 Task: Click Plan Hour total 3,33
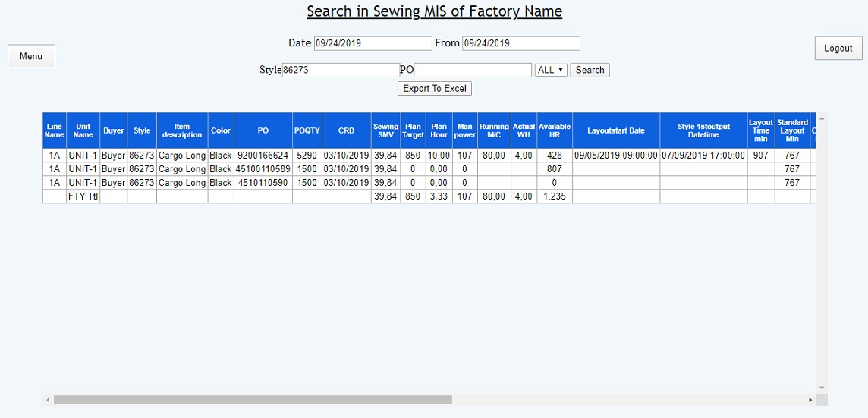tap(439, 196)
